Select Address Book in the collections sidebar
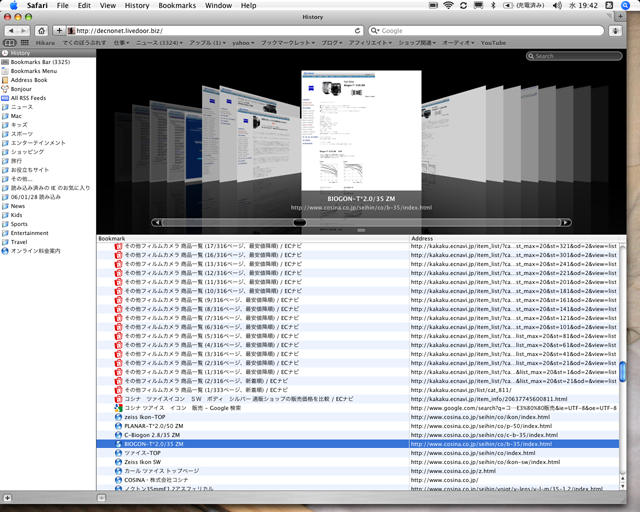The width and height of the screenshot is (640, 512). [x=48, y=80]
